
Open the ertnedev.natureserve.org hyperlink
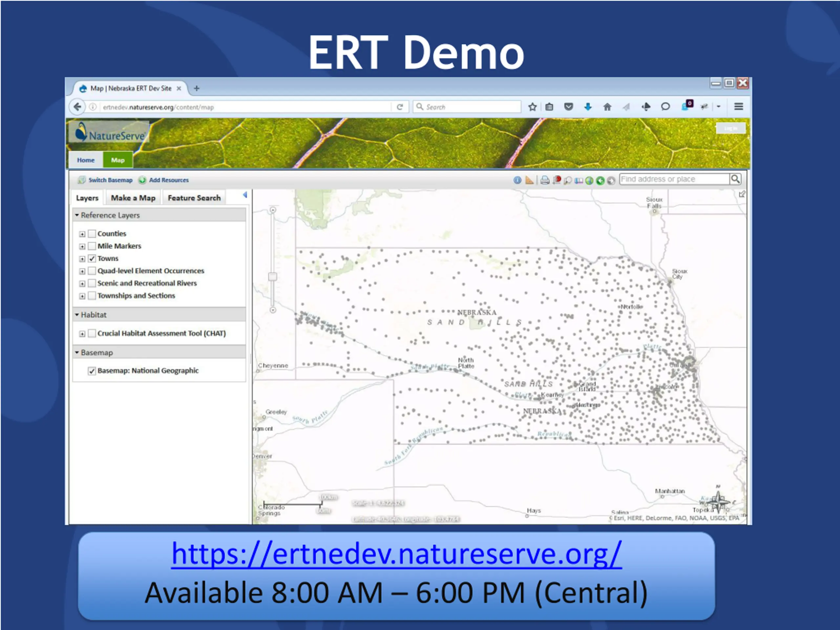point(396,554)
